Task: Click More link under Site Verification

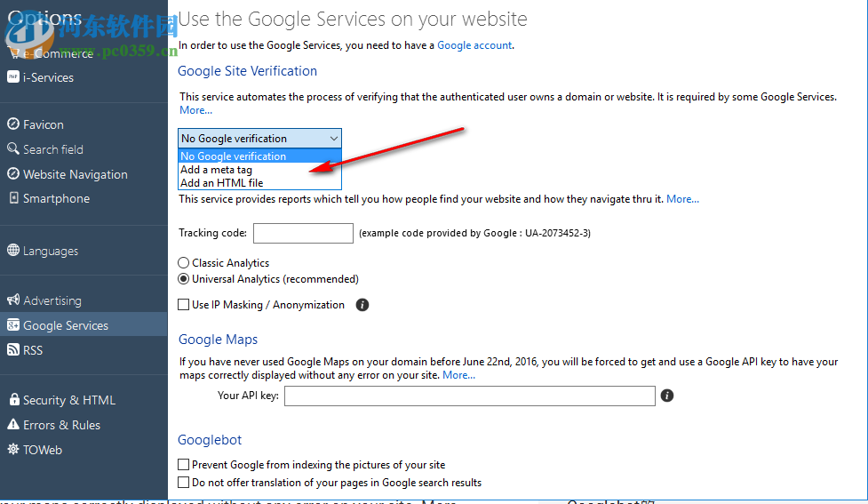Action: click(195, 110)
